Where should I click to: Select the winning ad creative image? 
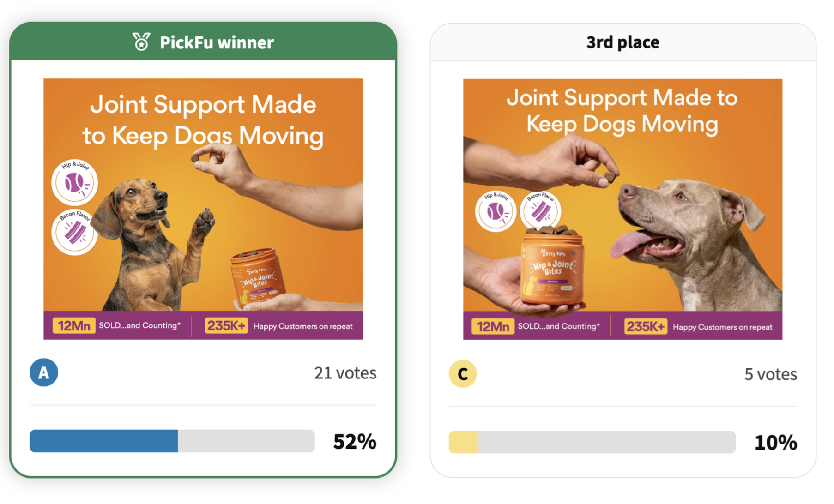pyautogui.click(x=203, y=208)
